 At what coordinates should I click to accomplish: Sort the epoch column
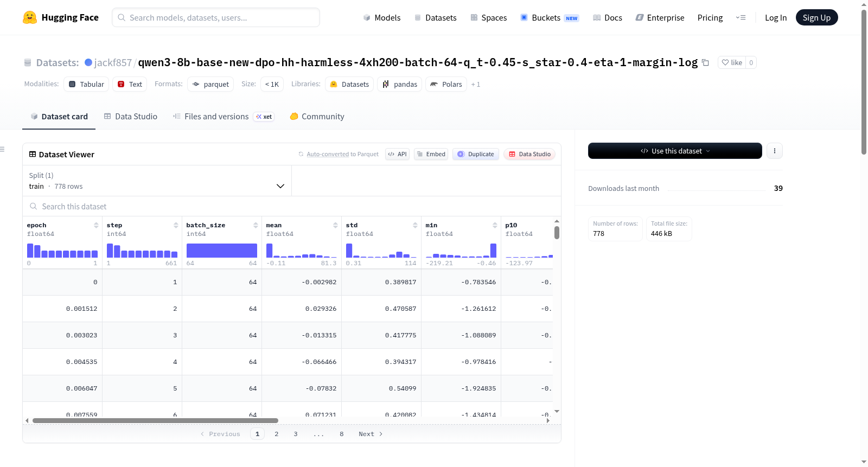pyautogui.click(x=96, y=225)
